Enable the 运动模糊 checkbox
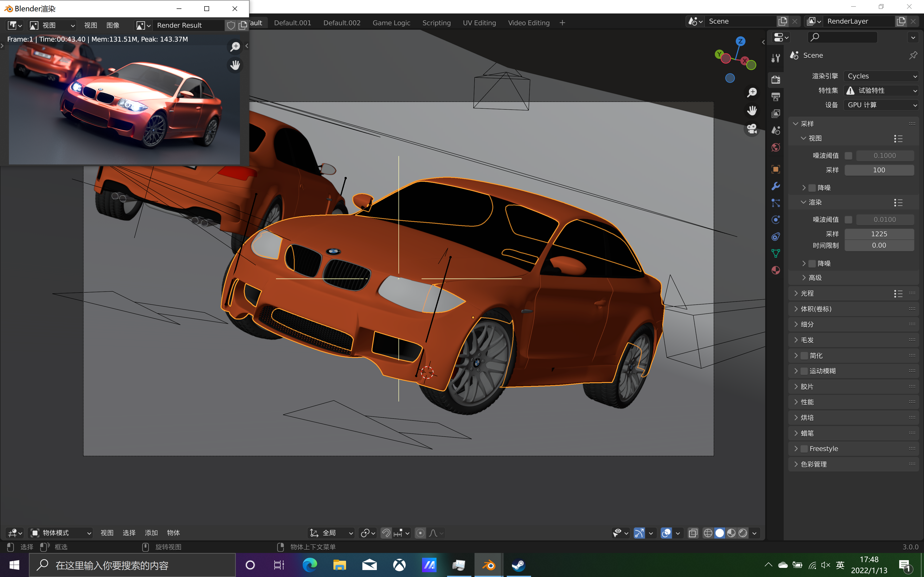The image size is (924, 577). [804, 371]
